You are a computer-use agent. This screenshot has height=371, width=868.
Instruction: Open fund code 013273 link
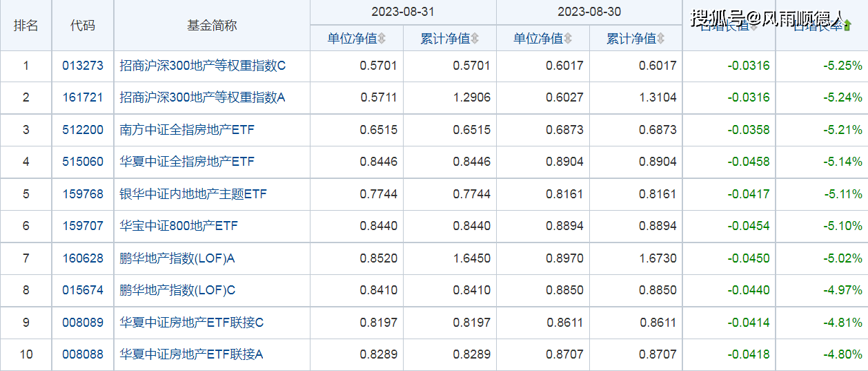83,66
